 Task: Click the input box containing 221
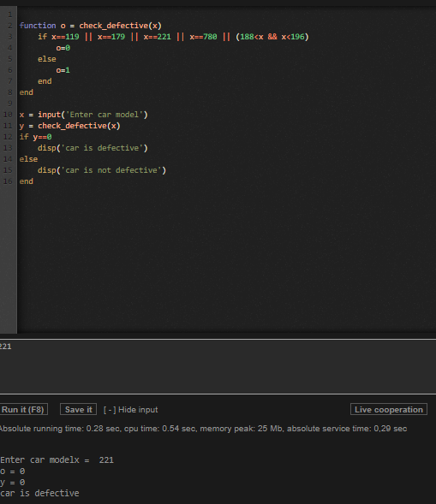pyautogui.click(x=218, y=366)
